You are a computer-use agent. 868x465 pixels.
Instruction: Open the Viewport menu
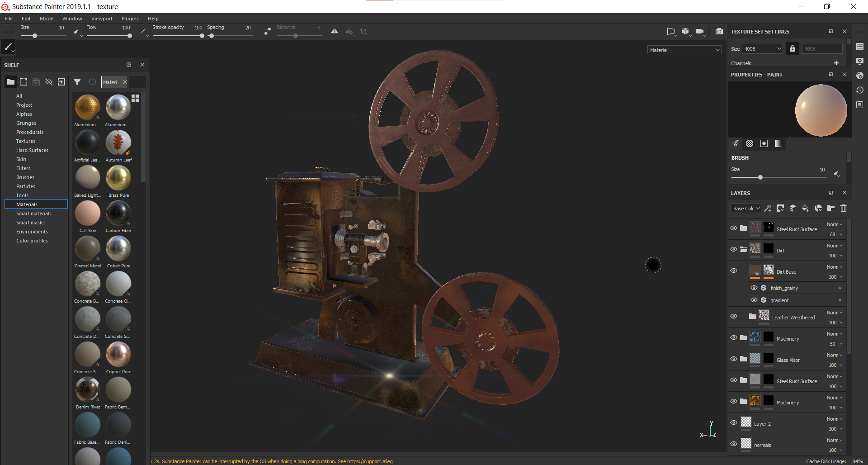click(x=102, y=19)
